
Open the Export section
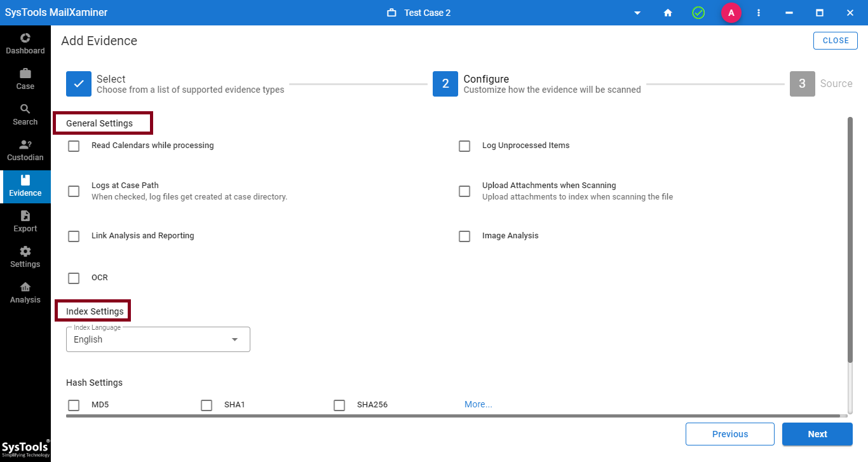click(25, 222)
